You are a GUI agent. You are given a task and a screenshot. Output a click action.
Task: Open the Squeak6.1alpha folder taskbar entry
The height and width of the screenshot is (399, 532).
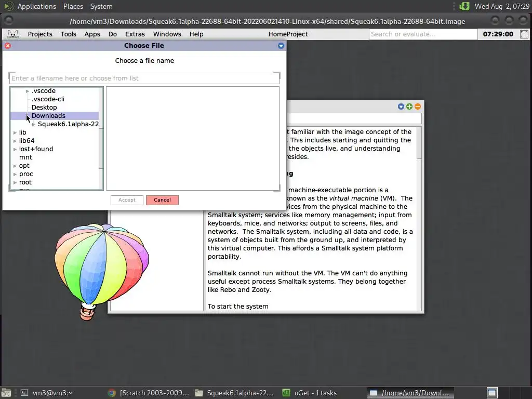click(x=234, y=393)
